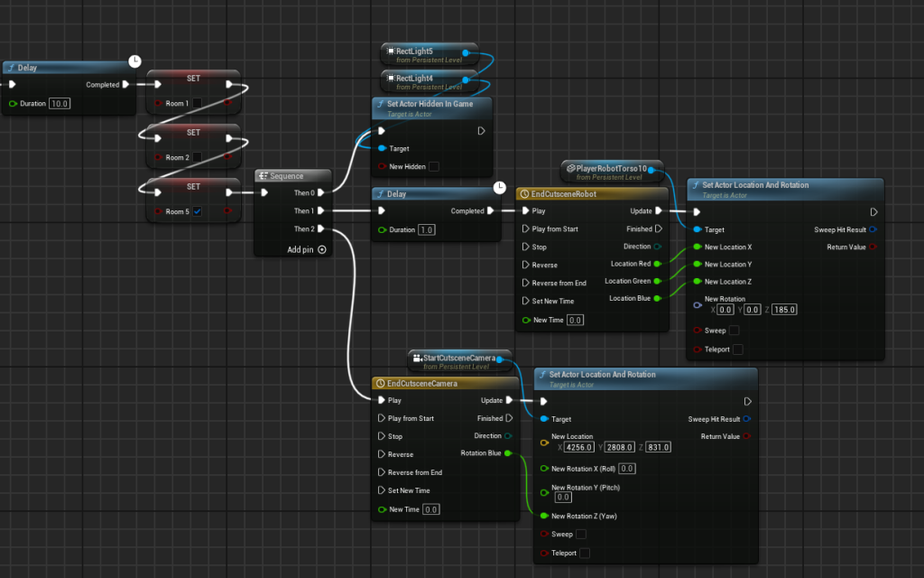Edit the New Rotation Z value 185.0

pos(785,310)
